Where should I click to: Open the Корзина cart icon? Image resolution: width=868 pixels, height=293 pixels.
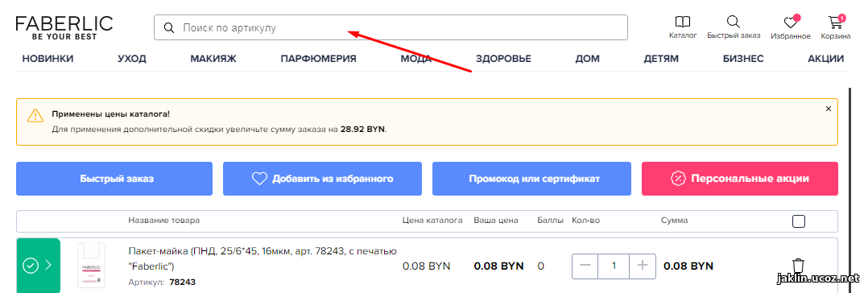tap(835, 23)
